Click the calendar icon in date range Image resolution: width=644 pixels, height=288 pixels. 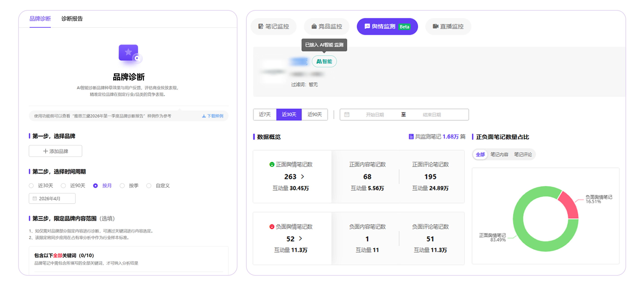(346, 115)
